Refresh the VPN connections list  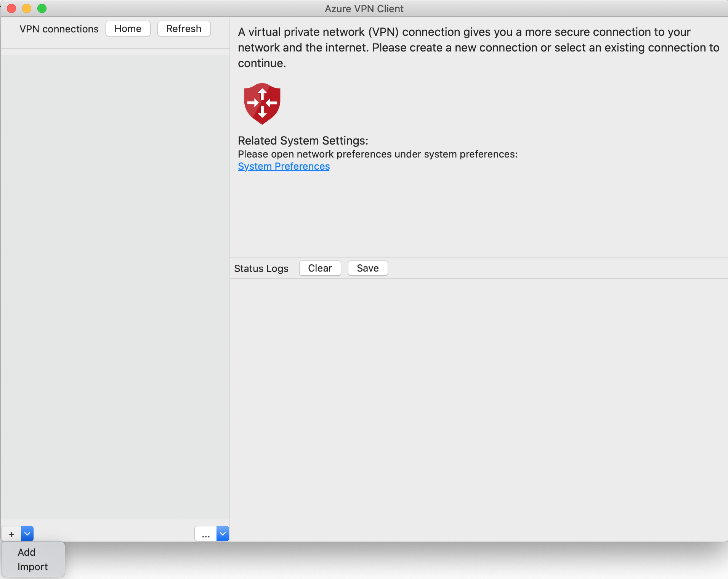pos(184,29)
